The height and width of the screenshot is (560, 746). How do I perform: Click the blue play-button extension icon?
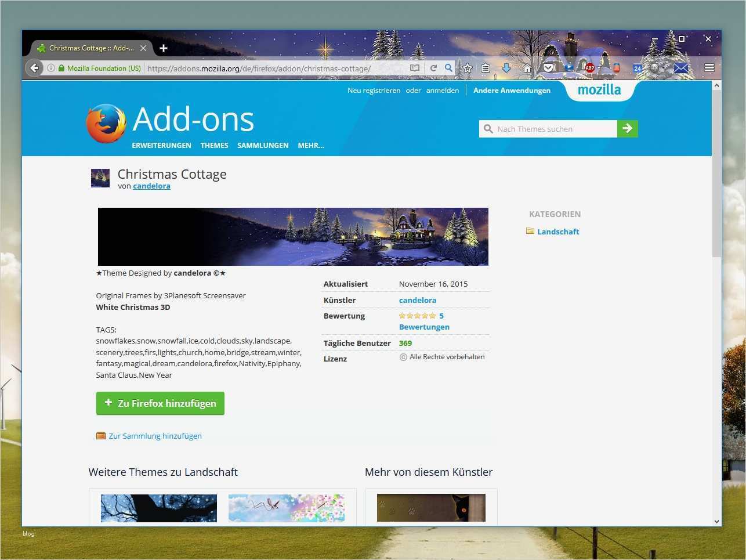569,67
